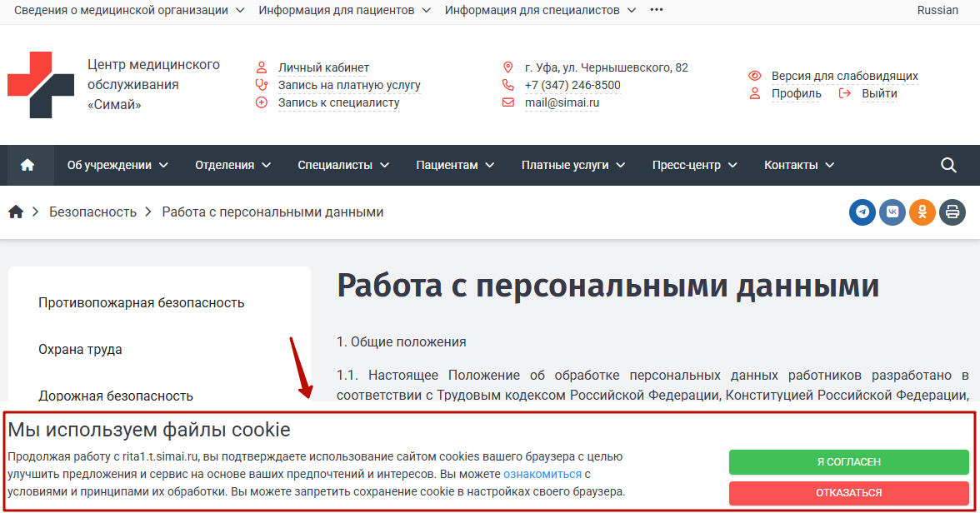Print the page using printer icon
This screenshot has height=513, width=980.
click(952, 212)
